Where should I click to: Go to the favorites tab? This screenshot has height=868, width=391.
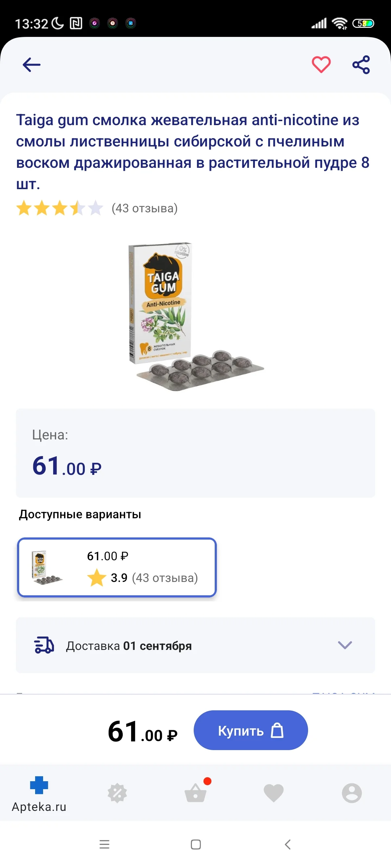(274, 793)
